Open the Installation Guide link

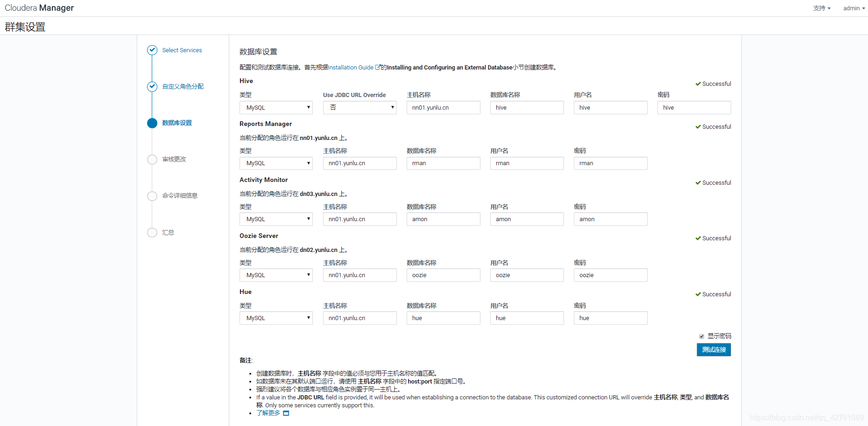click(x=351, y=67)
